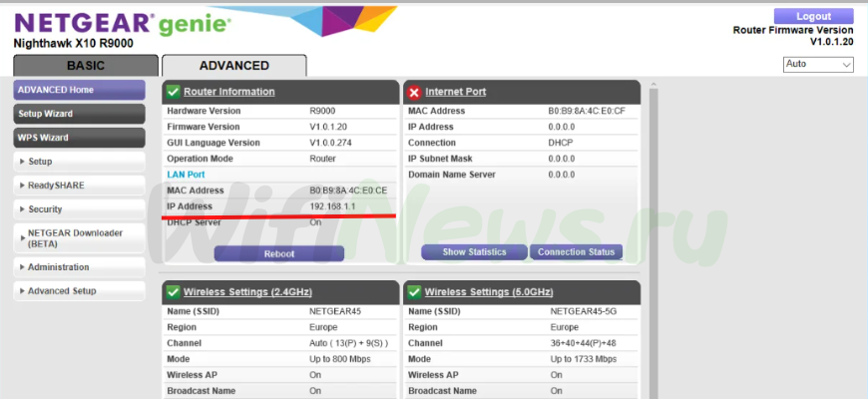Open Connection Status
This screenshot has height=399, width=868.
[x=576, y=252]
